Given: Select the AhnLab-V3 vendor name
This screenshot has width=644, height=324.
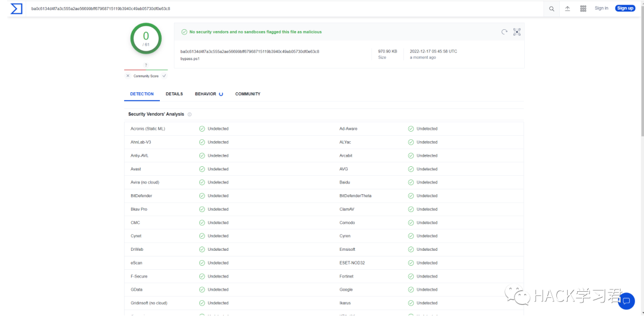Looking at the screenshot, I should (141, 142).
